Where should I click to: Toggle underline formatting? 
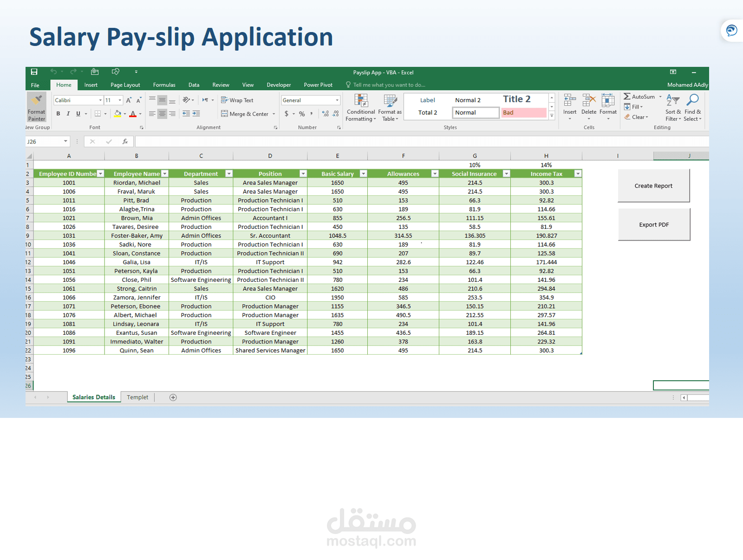78,113
